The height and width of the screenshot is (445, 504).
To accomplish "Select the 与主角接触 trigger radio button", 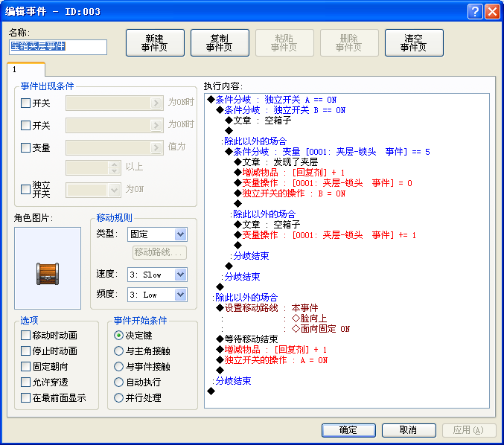I will (118, 350).
